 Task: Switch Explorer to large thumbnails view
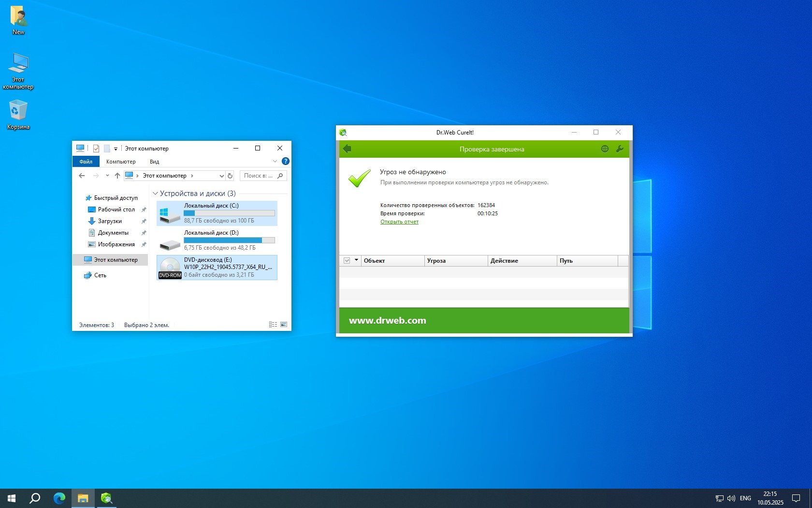tap(284, 325)
